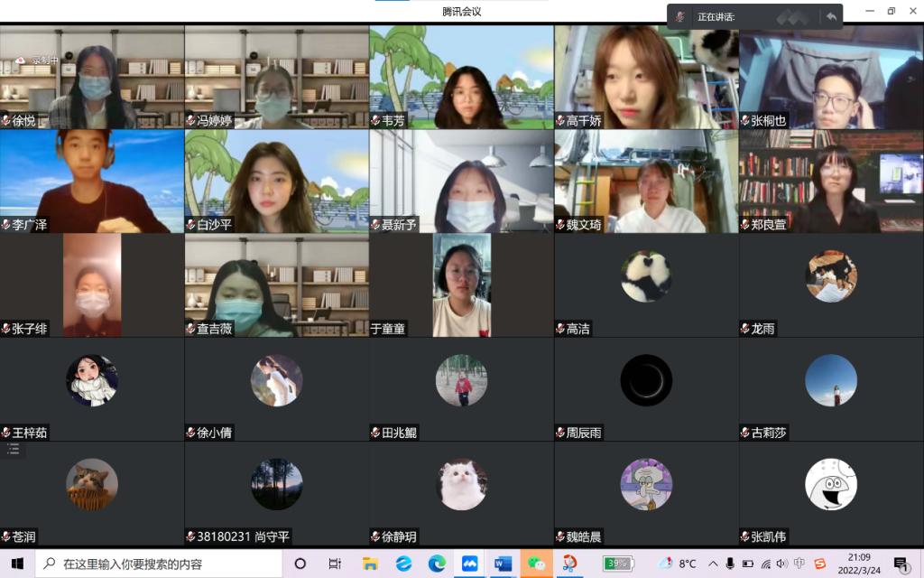The width and height of the screenshot is (924, 578).
Task: Select 高洁's panda avatar tile
Action: tap(646, 276)
